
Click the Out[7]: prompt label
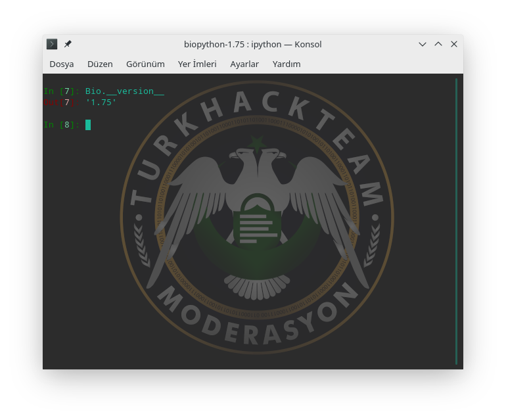point(62,103)
